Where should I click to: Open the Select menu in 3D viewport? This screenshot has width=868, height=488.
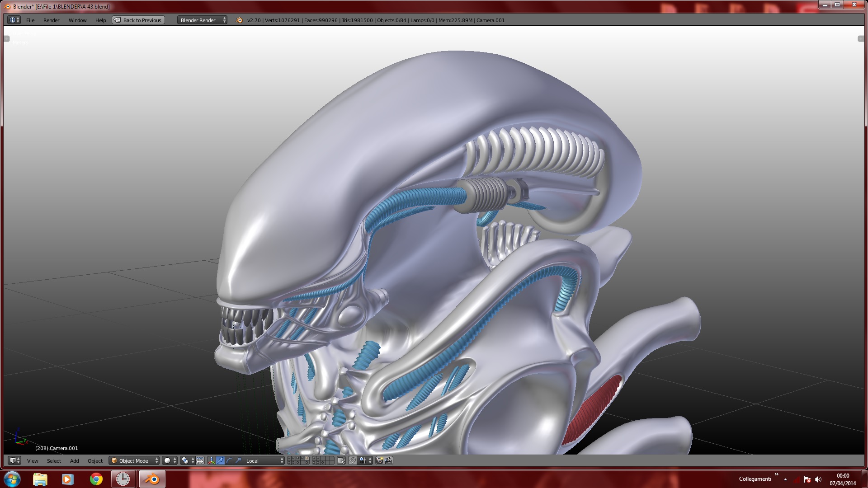click(54, 461)
